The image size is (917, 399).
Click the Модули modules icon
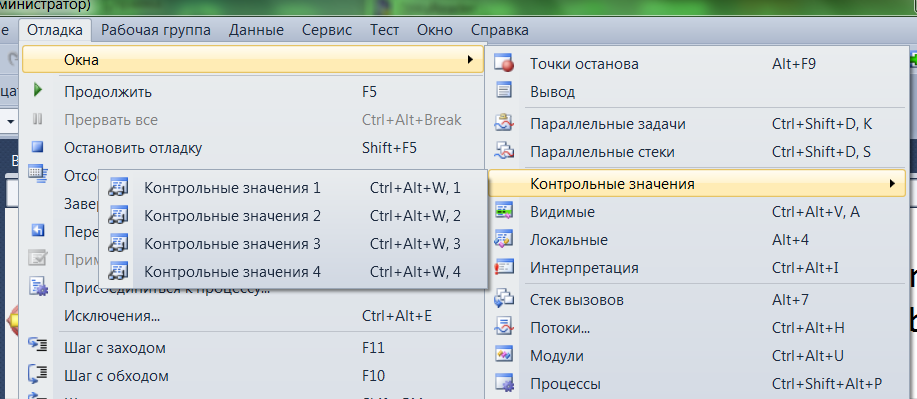tap(504, 355)
